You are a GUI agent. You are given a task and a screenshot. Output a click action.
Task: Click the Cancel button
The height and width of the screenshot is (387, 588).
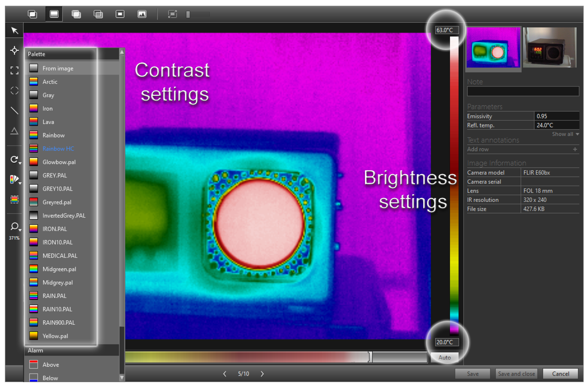pyautogui.click(x=560, y=374)
